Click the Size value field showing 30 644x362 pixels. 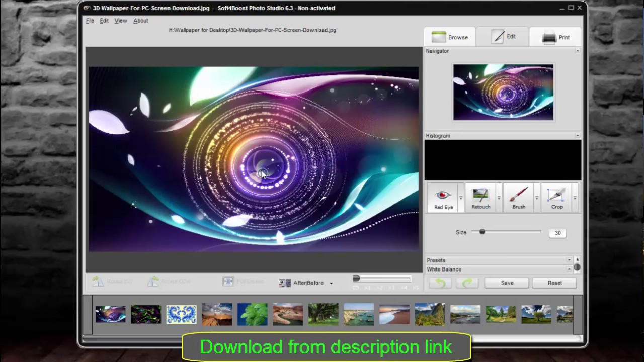pos(557,233)
